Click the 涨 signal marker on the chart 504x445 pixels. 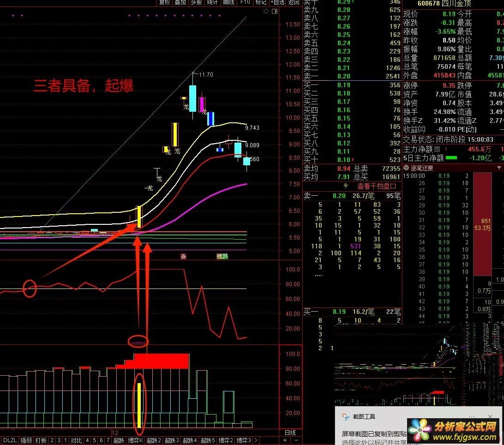coord(183,257)
